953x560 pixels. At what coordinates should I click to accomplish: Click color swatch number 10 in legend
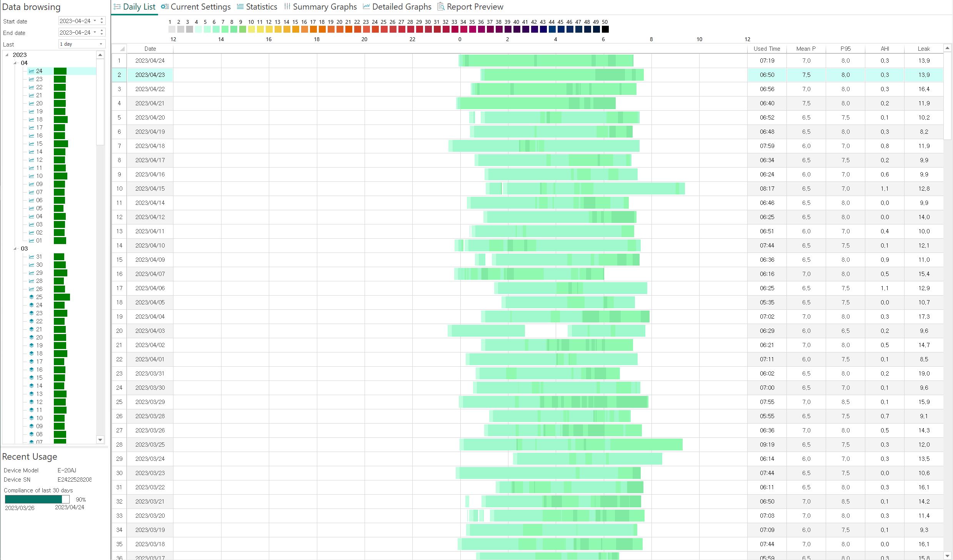[251, 29]
